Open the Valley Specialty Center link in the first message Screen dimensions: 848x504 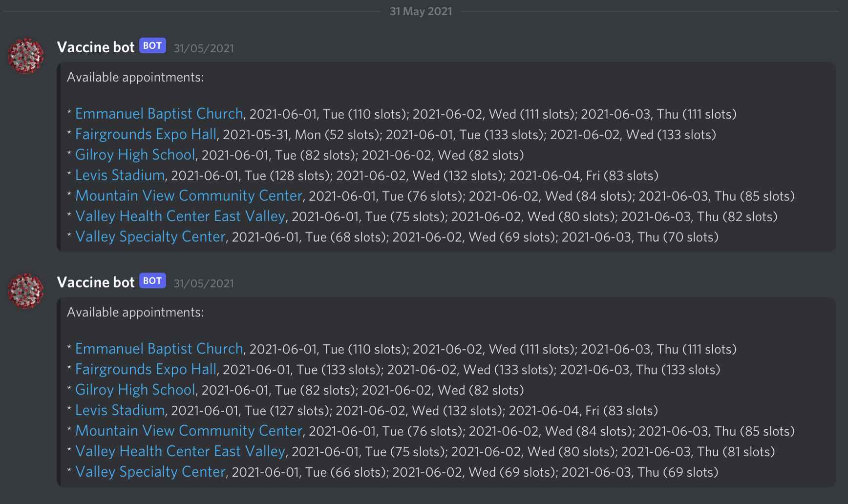150,236
